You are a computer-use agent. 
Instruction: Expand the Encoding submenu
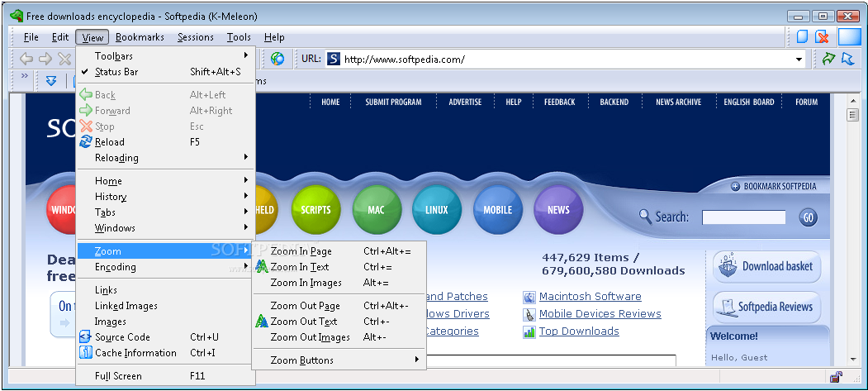(x=165, y=267)
